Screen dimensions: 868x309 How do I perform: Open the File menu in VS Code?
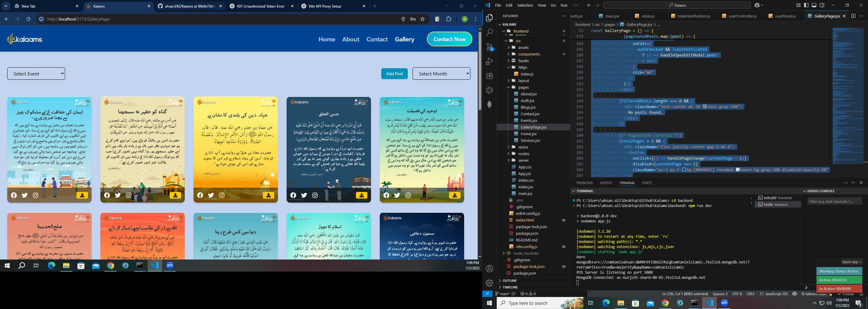pyautogui.click(x=498, y=5)
